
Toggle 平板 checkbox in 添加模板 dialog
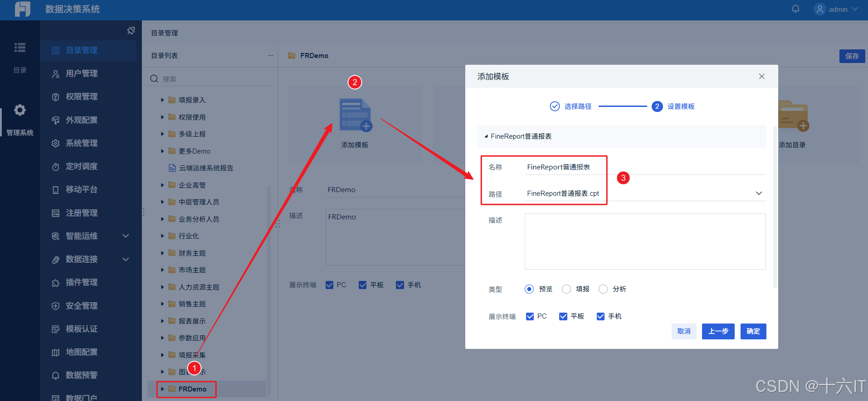(x=563, y=316)
